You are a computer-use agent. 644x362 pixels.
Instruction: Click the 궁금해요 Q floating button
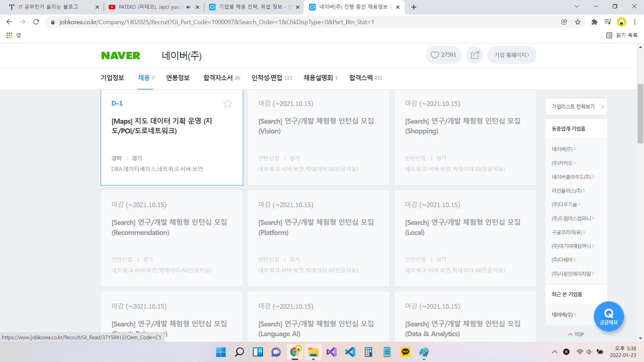coord(608,316)
